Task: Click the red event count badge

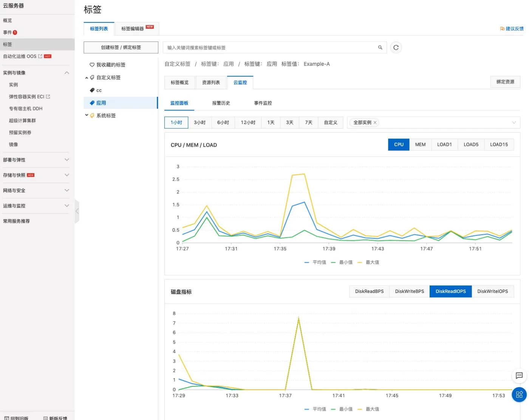Action: (x=15, y=33)
